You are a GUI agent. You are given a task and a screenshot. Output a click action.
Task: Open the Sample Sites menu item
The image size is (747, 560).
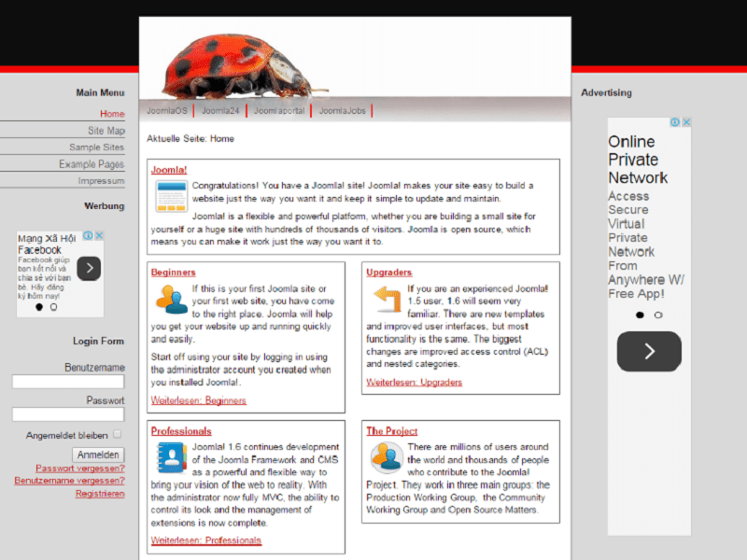click(x=97, y=147)
